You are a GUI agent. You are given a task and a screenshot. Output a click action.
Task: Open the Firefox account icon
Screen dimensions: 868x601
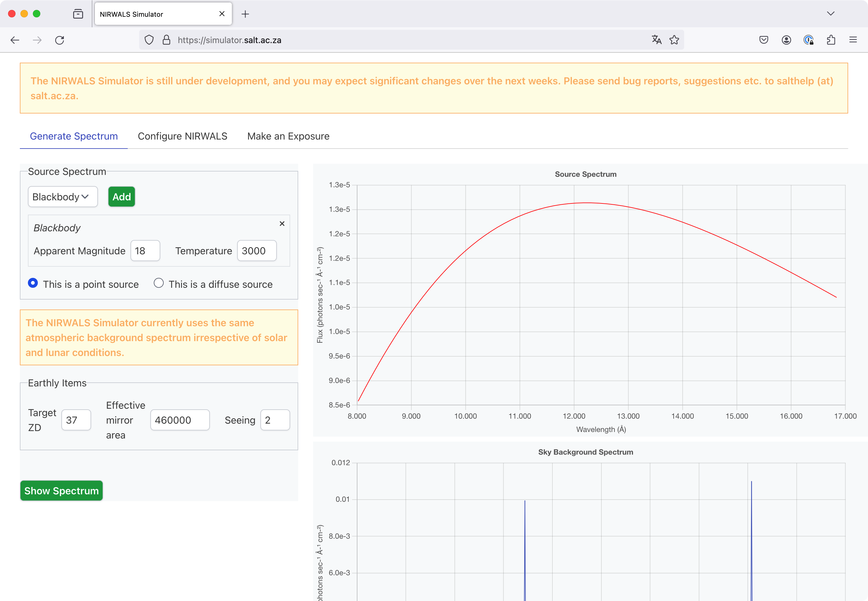click(786, 40)
